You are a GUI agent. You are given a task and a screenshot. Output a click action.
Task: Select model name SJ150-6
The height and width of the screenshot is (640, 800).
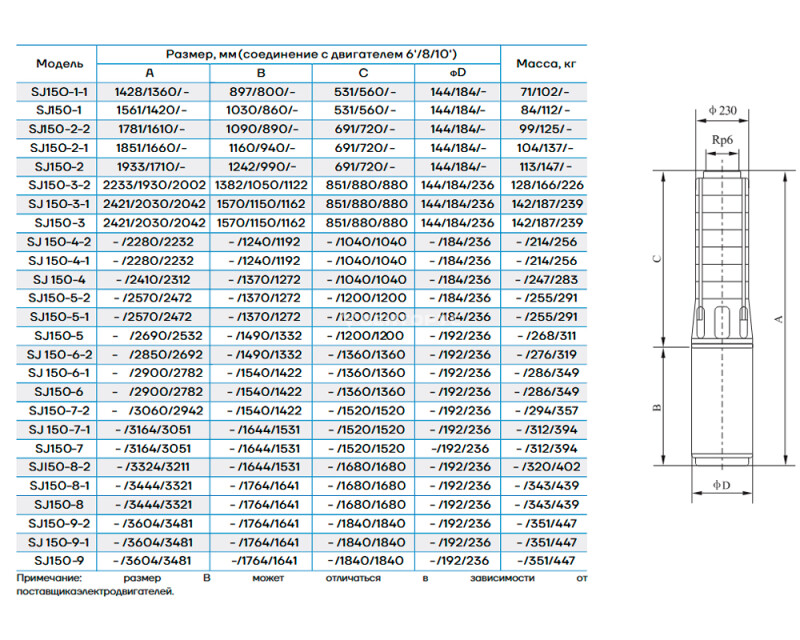pos(59,392)
